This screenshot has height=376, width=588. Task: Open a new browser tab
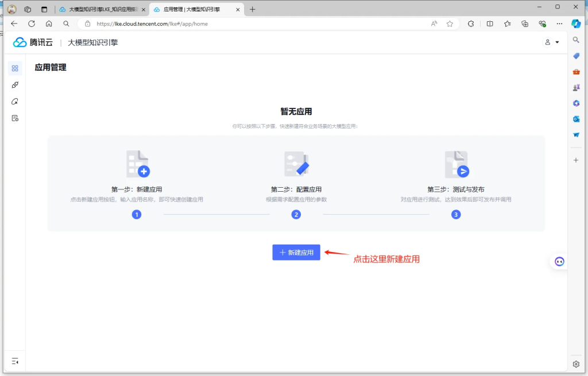pos(253,9)
